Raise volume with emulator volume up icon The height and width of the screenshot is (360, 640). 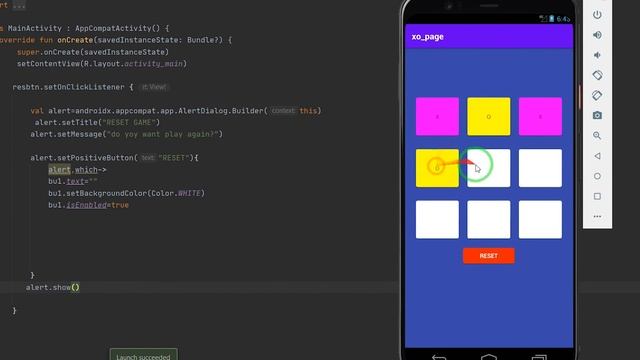597,35
